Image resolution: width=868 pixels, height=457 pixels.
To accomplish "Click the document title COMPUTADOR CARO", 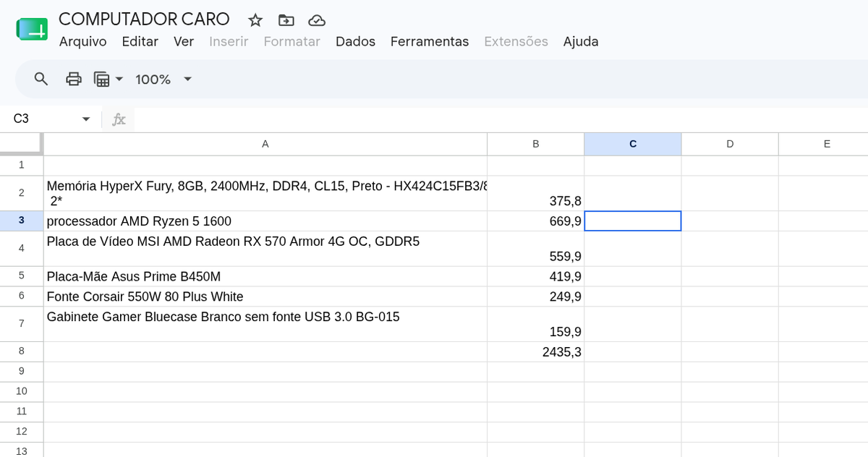I will pyautogui.click(x=144, y=19).
